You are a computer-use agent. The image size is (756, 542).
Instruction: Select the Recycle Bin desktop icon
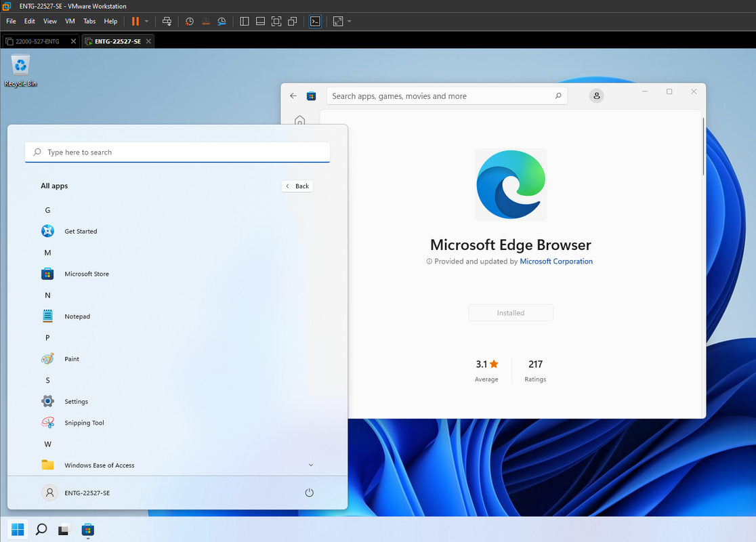[20, 71]
